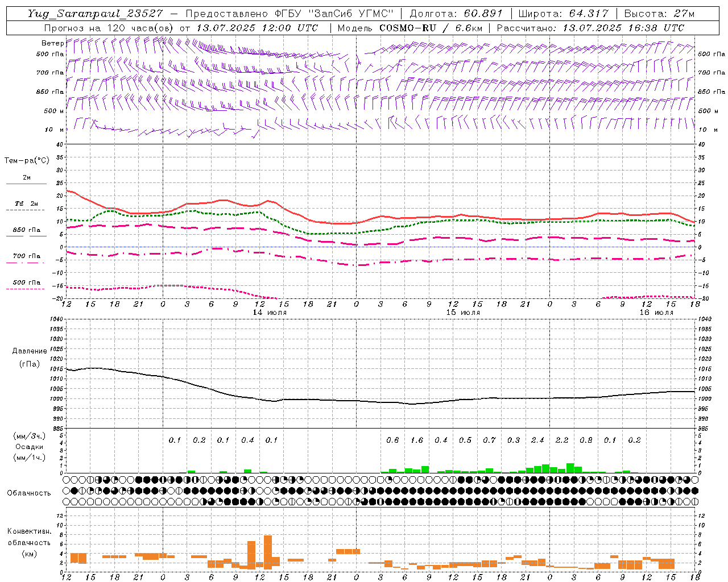Image resolution: width=728 pixels, height=582 pixels.
Task: Click the '(км)' unit under convective cloudiness
Action: click(x=30, y=554)
